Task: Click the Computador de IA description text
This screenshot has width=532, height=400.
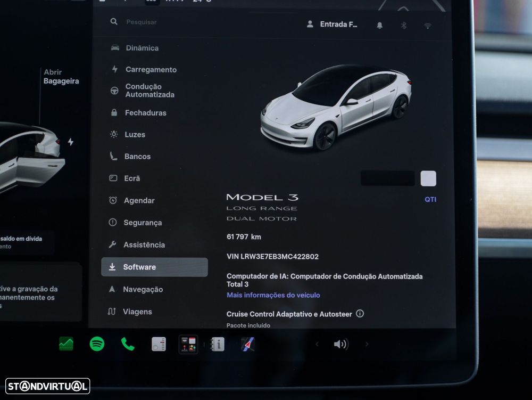Action: [x=325, y=280]
